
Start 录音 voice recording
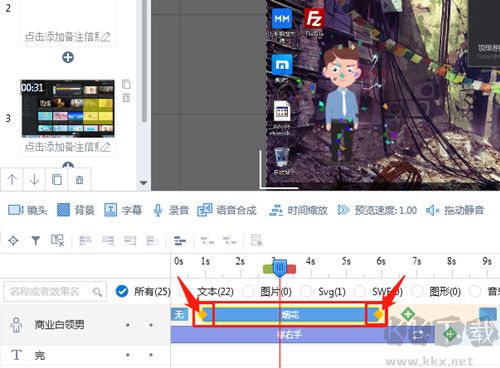(x=171, y=210)
